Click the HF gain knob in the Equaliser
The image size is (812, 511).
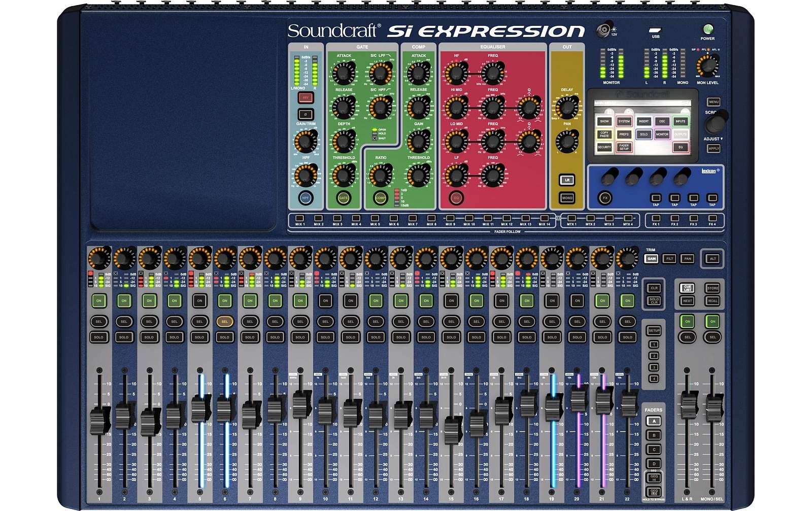pyautogui.click(x=456, y=74)
